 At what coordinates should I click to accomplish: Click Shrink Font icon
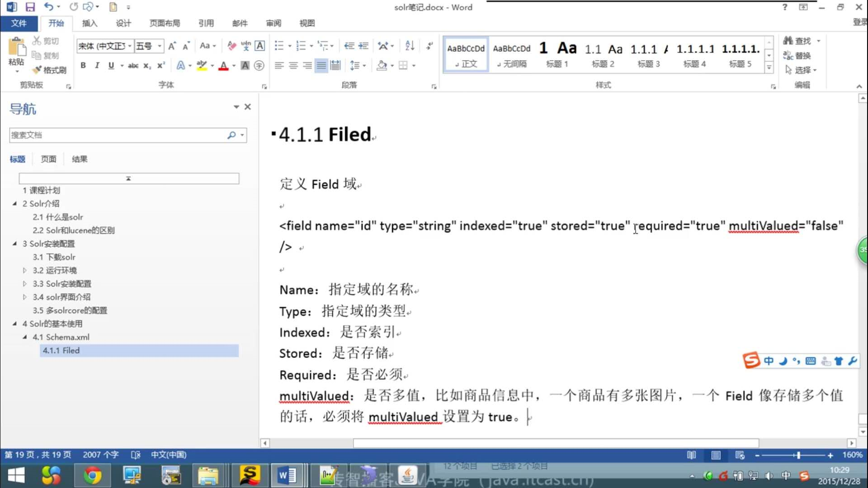point(186,46)
